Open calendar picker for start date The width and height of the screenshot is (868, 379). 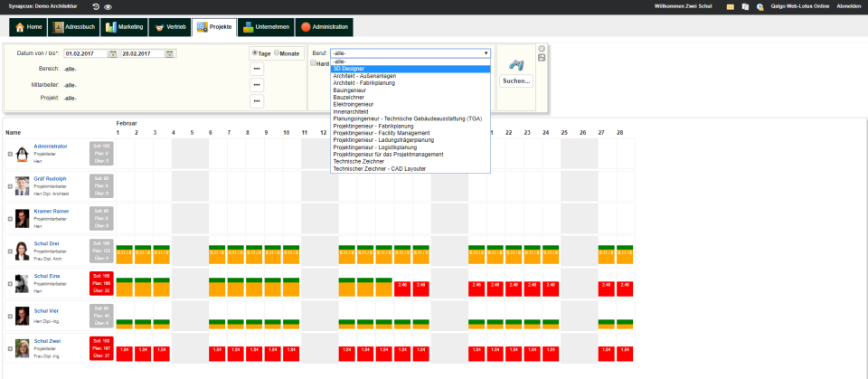(x=113, y=53)
